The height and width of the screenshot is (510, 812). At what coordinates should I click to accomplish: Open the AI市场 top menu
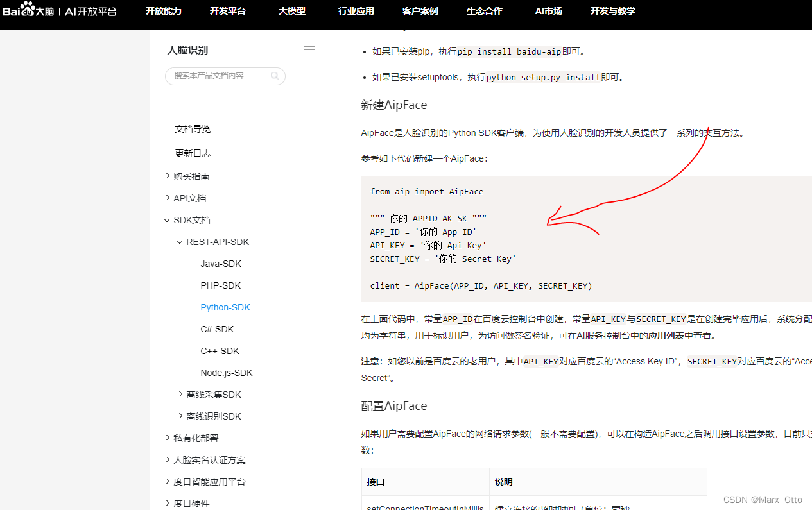pyautogui.click(x=549, y=11)
